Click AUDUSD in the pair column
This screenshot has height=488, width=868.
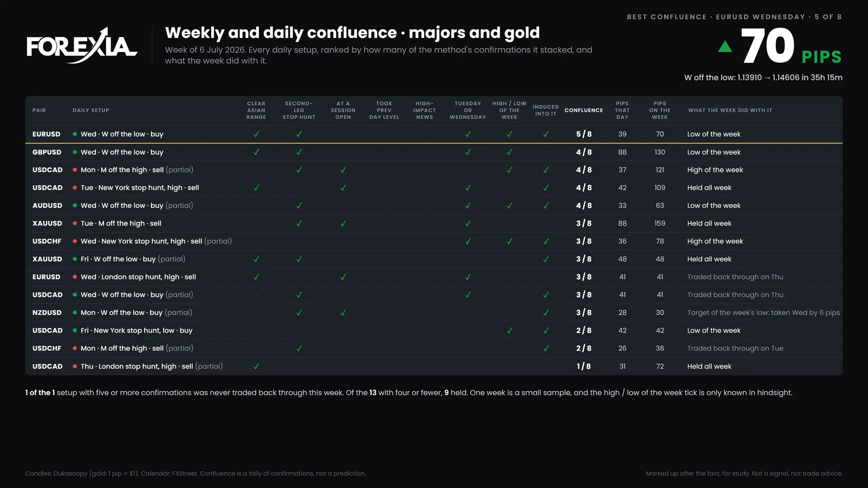47,206
